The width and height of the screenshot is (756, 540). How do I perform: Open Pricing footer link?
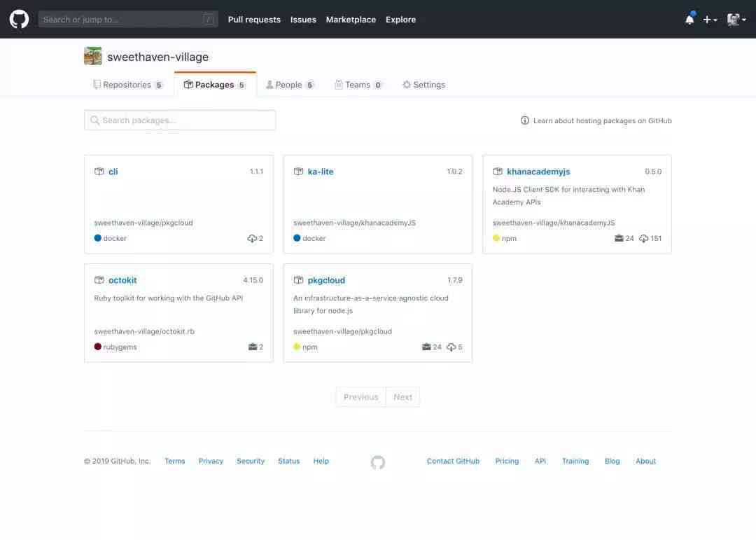507,461
